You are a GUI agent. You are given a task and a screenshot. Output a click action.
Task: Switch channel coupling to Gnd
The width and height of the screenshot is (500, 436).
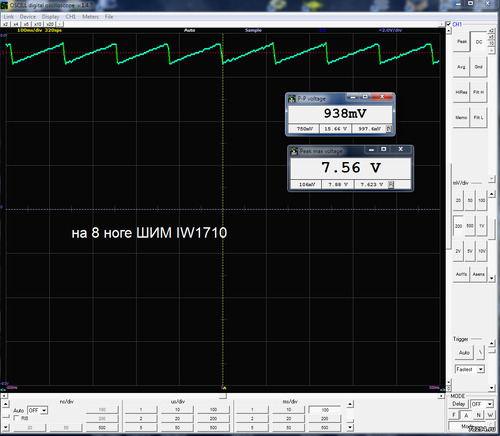[479, 67]
